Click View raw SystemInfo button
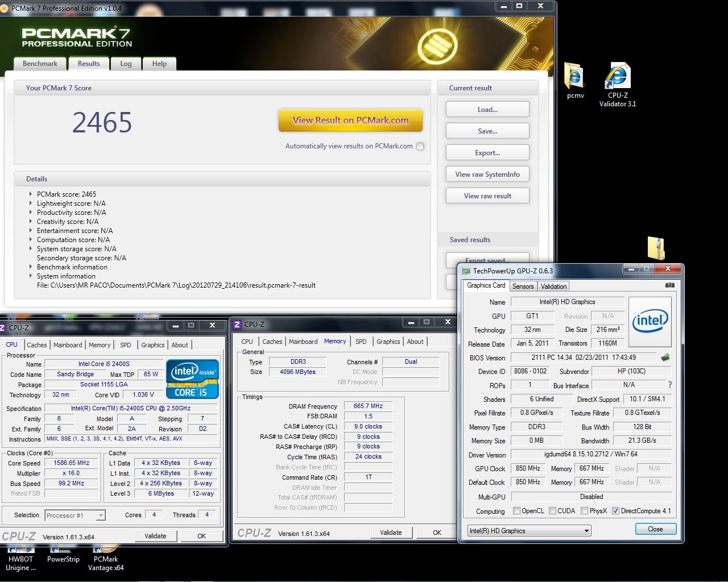The width and height of the screenshot is (728, 582). point(487,174)
